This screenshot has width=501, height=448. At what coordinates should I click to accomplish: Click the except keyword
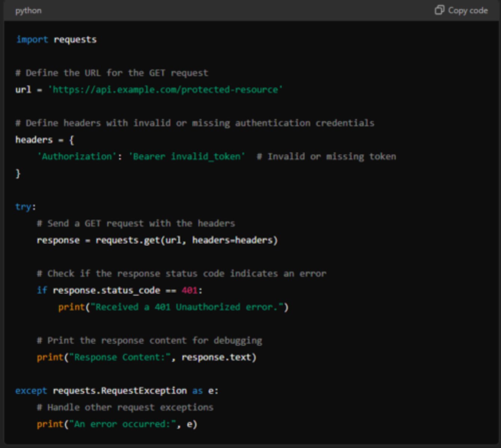click(31, 391)
